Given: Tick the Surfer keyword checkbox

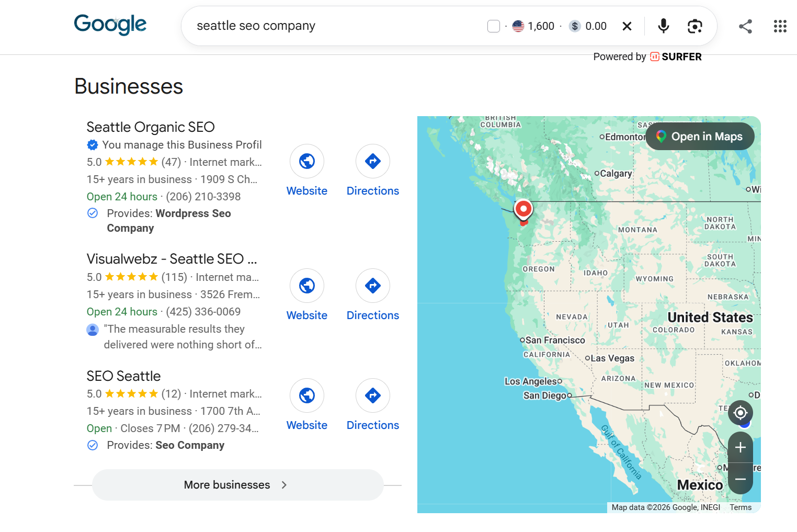Looking at the screenshot, I should [x=494, y=26].
